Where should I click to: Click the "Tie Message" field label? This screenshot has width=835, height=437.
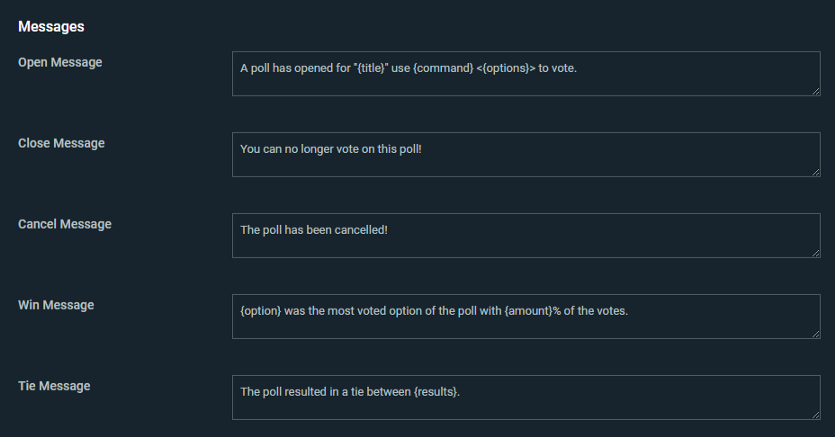54,385
